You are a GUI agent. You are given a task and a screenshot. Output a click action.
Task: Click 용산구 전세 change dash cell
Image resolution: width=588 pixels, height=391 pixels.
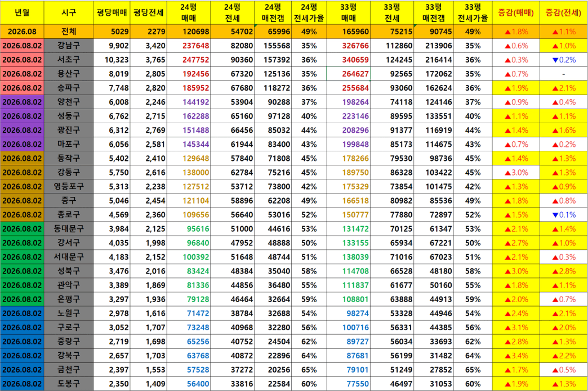[564, 74]
